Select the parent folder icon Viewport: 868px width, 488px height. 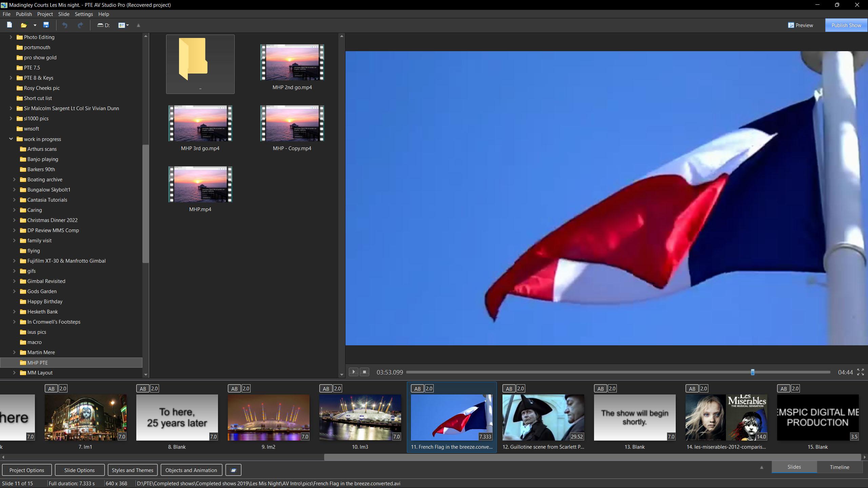pyautogui.click(x=200, y=64)
